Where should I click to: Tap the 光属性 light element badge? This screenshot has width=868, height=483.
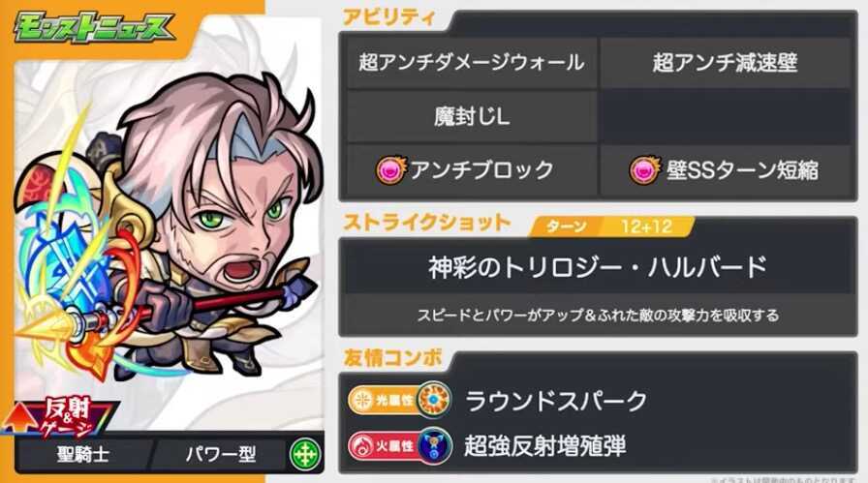point(383,400)
